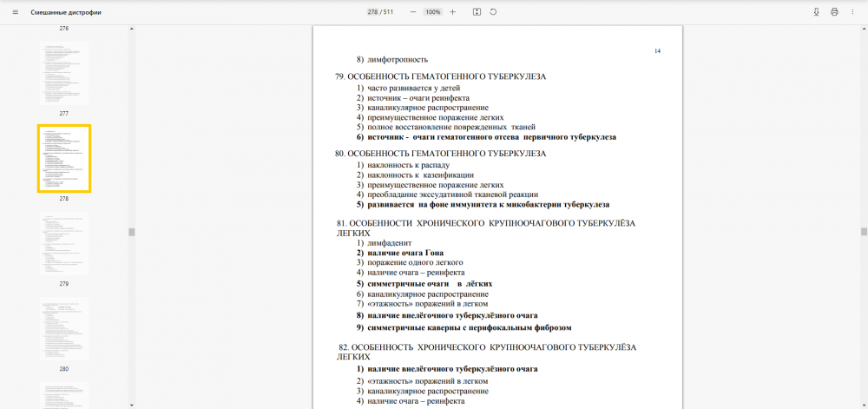Jump to page 279 thumbnail
The image size is (868, 409).
(x=63, y=243)
